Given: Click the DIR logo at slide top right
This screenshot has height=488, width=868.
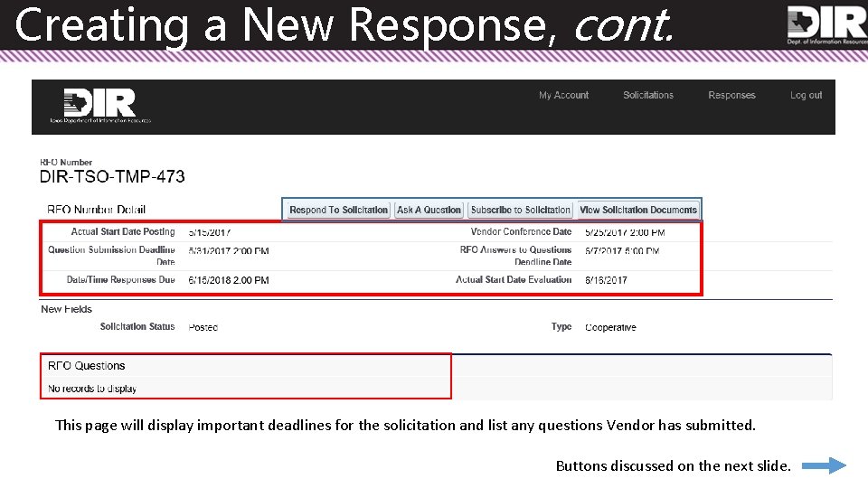Looking at the screenshot, I should (827, 25).
